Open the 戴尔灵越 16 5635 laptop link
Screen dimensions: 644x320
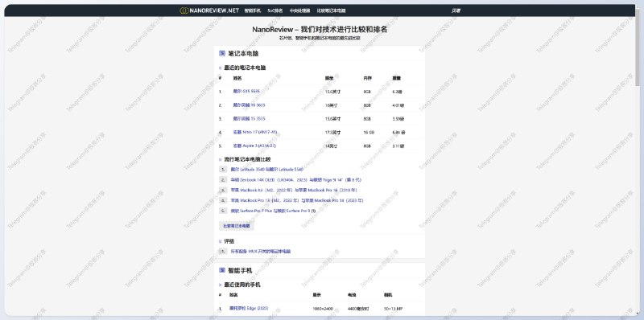(x=249, y=105)
